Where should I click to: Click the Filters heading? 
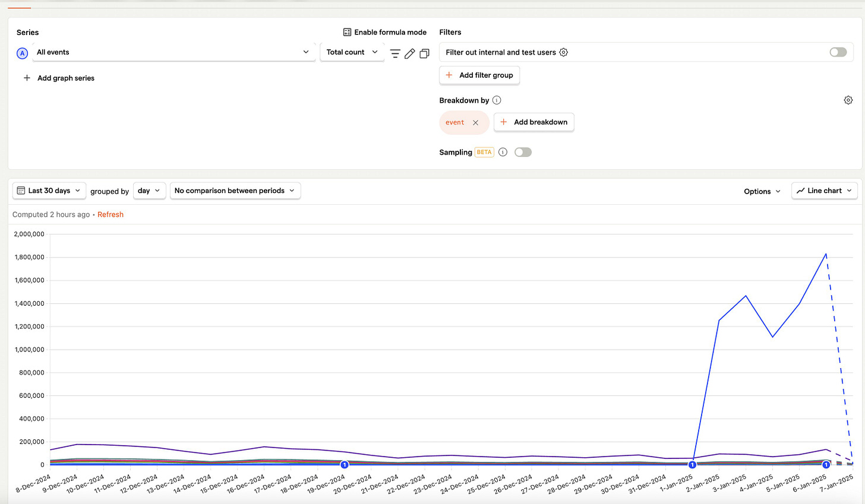[x=450, y=32]
